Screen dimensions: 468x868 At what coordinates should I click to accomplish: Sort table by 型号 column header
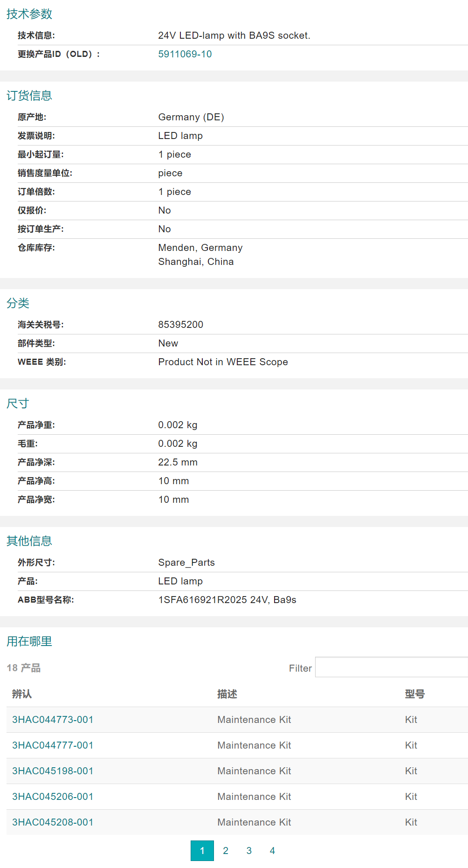[x=414, y=694]
